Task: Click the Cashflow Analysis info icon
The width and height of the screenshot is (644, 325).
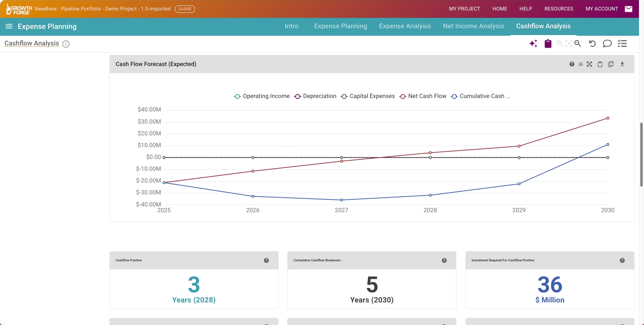Action: [x=66, y=44]
